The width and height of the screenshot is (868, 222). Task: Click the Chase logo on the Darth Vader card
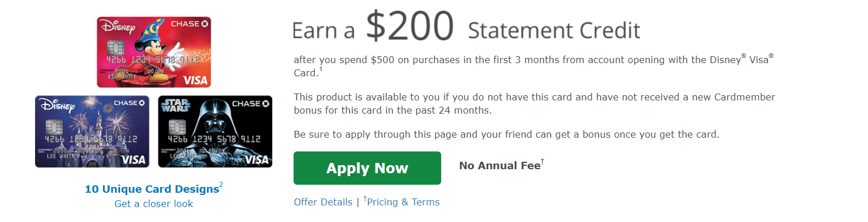[250, 103]
